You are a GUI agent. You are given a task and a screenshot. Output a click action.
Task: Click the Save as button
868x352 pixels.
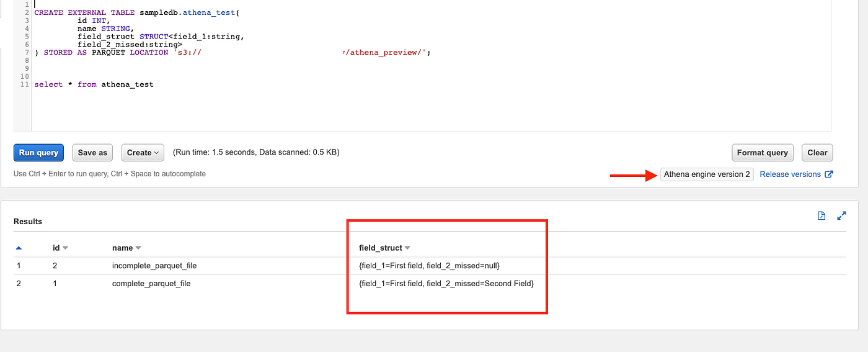[x=92, y=152]
